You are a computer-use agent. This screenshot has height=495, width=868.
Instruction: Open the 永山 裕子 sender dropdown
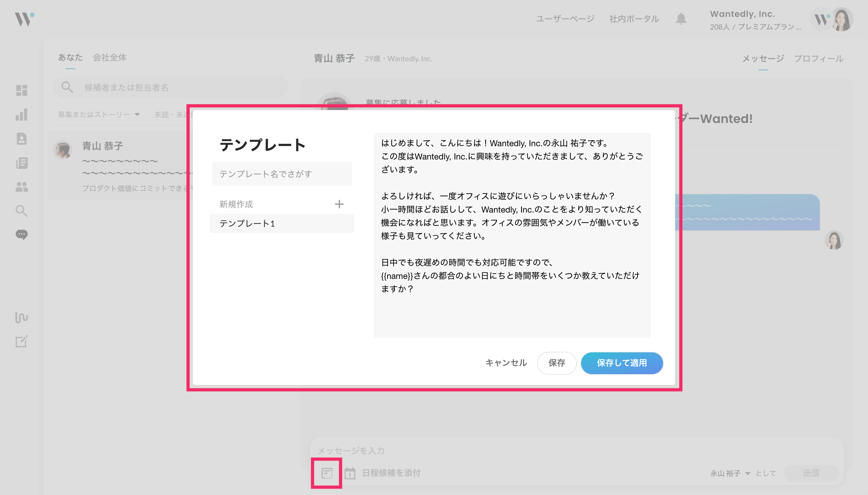(730, 473)
